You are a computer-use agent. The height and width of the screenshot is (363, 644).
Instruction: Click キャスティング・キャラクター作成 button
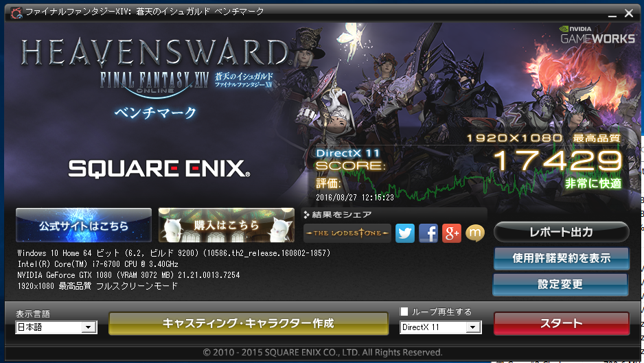pos(249,324)
